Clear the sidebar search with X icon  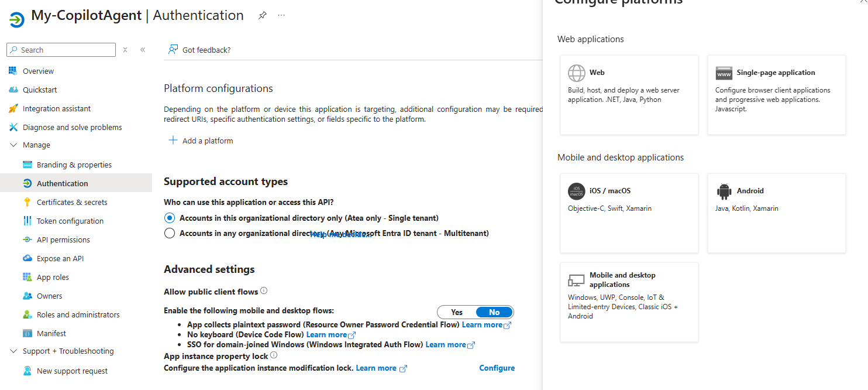(125, 50)
